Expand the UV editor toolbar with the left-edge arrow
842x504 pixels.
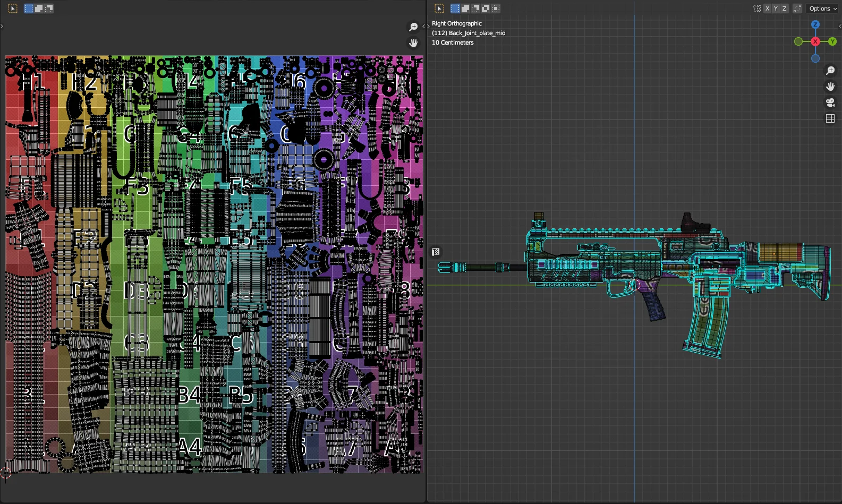(x=2, y=26)
